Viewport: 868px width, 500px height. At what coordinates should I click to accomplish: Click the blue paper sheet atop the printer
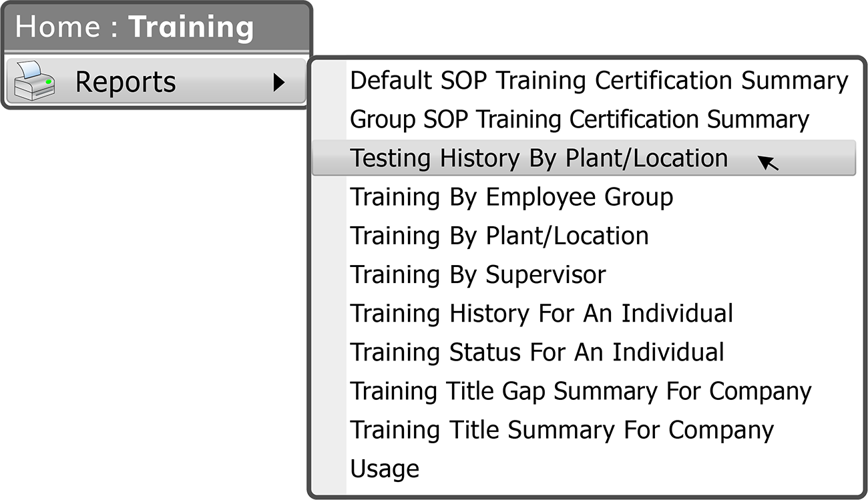pyautogui.click(x=31, y=69)
